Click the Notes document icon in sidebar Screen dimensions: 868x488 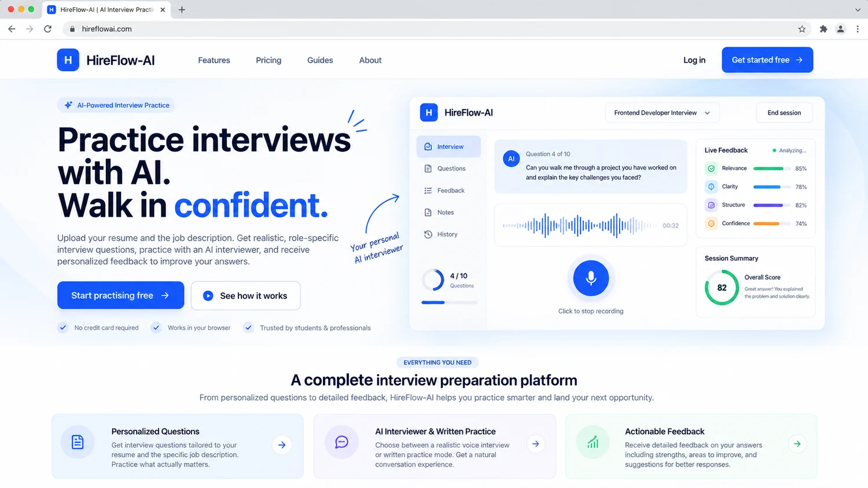click(x=428, y=213)
